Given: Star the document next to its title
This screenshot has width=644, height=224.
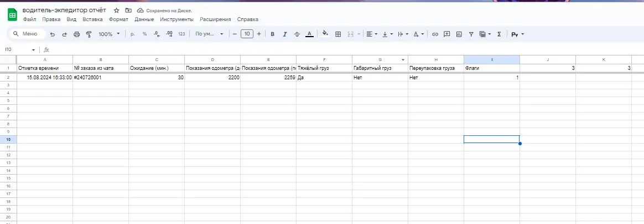Looking at the screenshot, I should coord(116,11).
